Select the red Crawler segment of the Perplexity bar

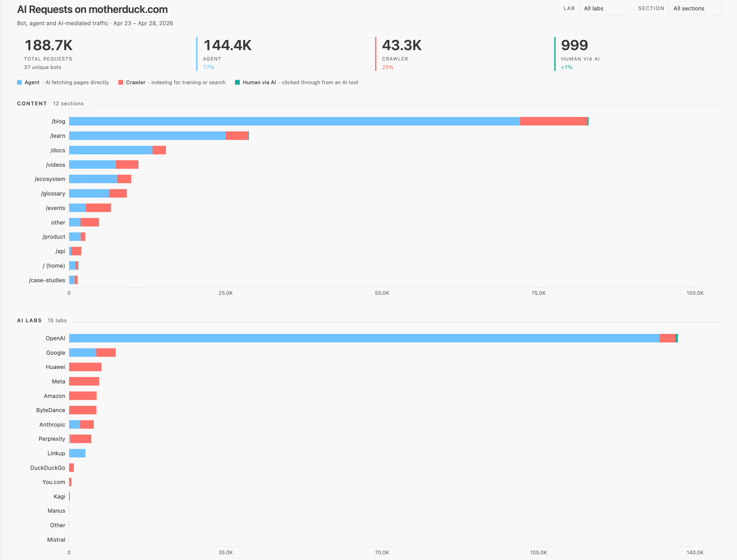coord(80,439)
